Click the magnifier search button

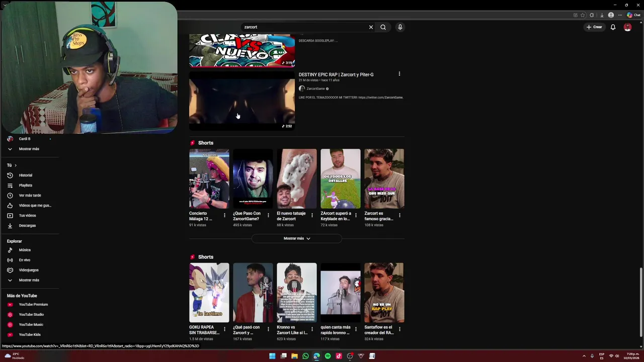tap(383, 27)
